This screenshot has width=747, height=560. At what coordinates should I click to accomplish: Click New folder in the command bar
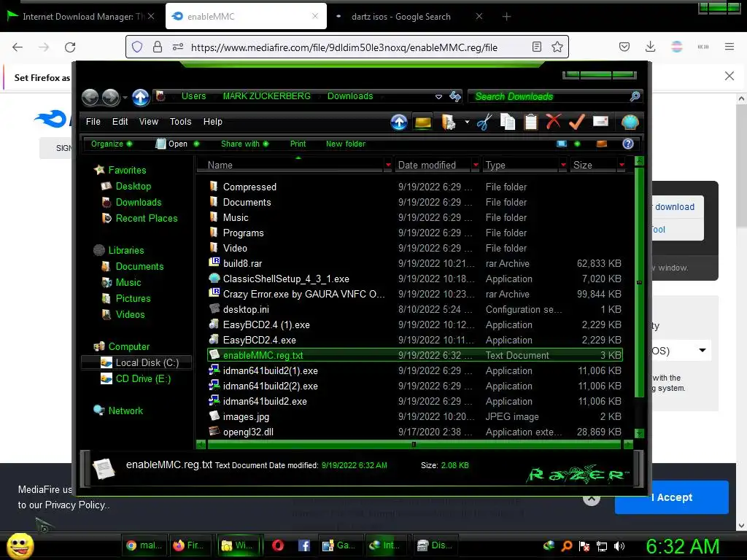tap(346, 144)
